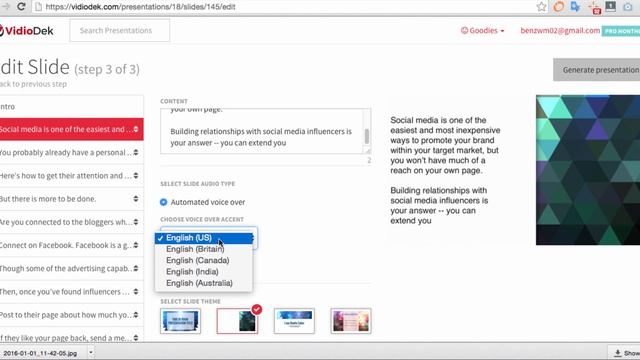This screenshot has width=640, height=360.
Task: Select 'Post to their page about' slide
Action: pos(71,316)
